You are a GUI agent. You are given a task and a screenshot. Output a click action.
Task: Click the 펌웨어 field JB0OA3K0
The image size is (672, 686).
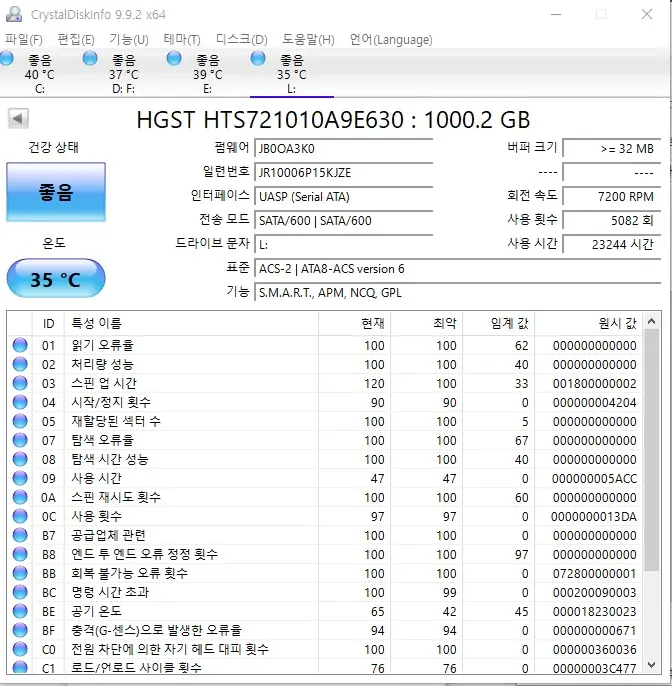click(343, 149)
